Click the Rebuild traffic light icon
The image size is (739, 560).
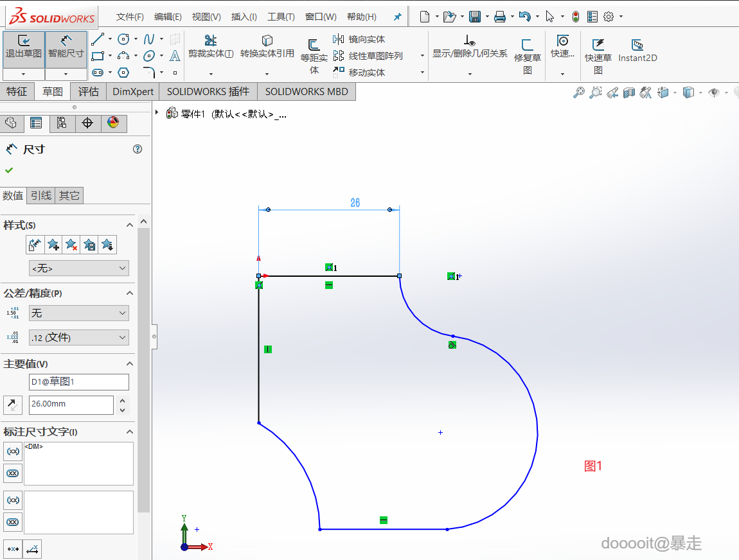click(575, 17)
